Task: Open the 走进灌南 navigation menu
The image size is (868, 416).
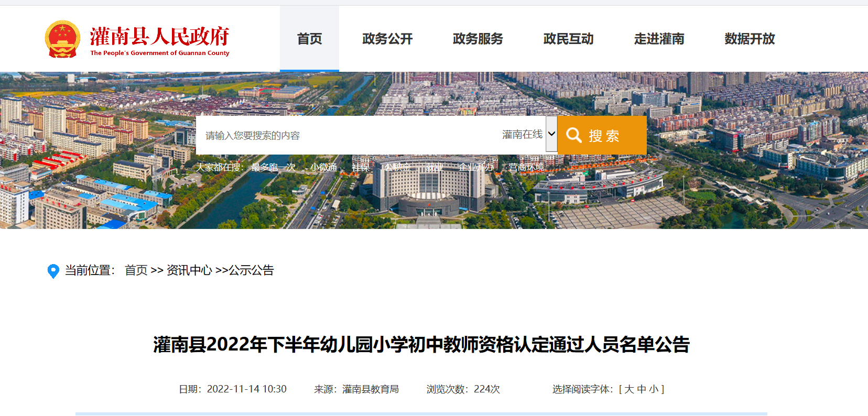Action: pyautogui.click(x=659, y=39)
